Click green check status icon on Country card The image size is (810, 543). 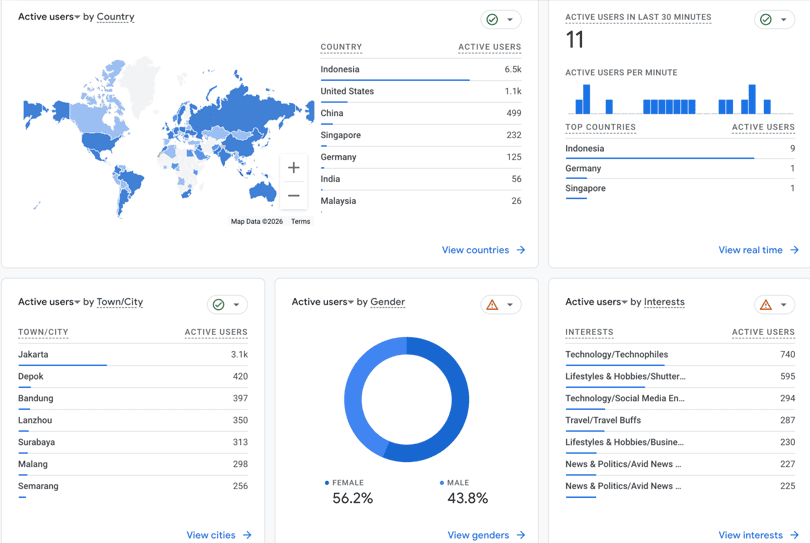point(492,20)
